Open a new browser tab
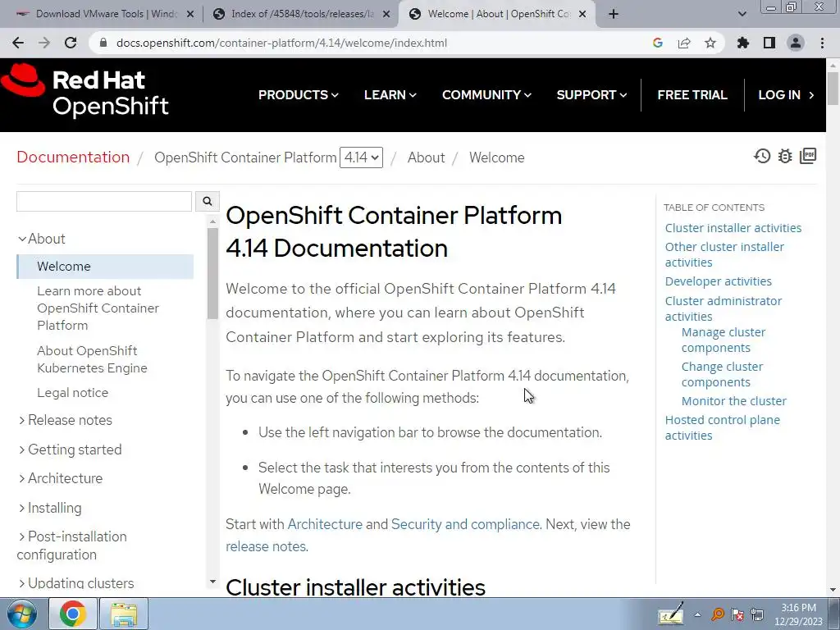 [614, 15]
